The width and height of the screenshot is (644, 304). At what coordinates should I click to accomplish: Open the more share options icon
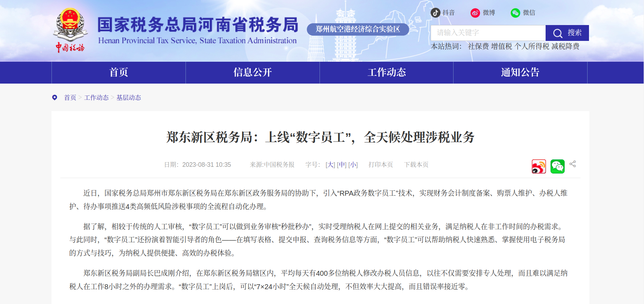click(x=573, y=164)
